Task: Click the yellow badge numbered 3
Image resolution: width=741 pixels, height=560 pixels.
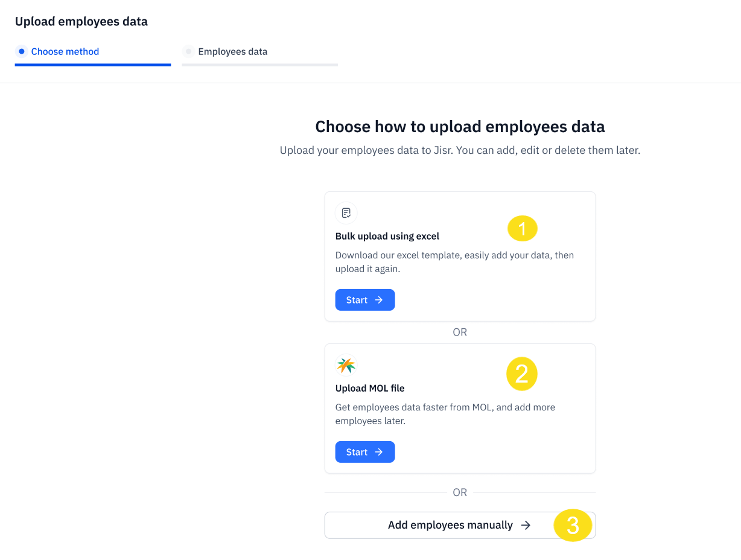Action: 573,526
